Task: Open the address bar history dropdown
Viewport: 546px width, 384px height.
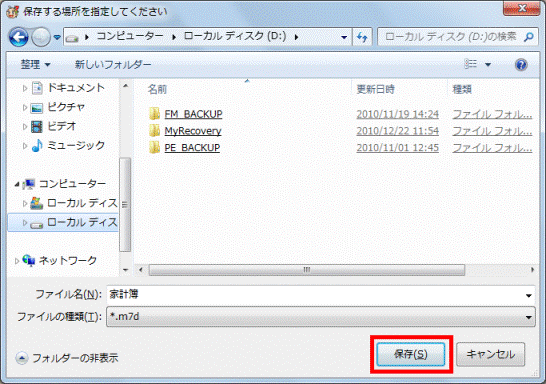Action: 344,37
